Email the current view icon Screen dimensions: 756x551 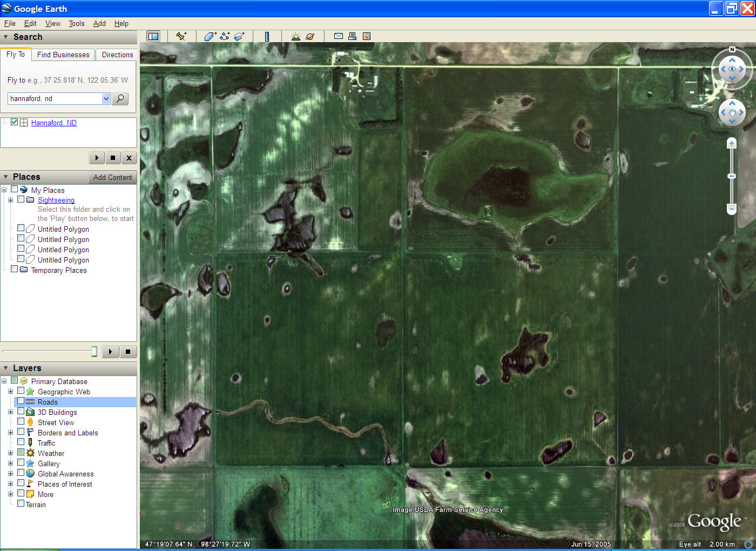coord(339,36)
